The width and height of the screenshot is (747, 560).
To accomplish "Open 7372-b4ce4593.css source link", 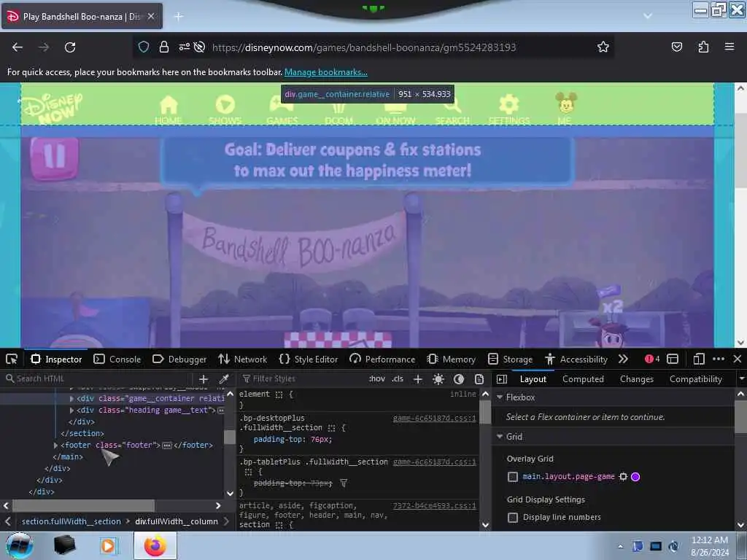I will 435,506.
